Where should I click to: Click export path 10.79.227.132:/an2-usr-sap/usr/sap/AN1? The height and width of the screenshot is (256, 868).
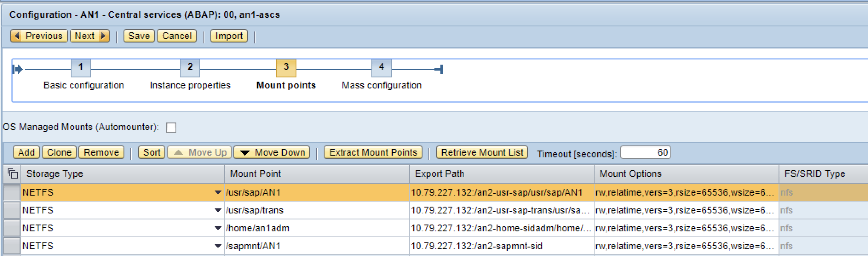[x=502, y=192]
